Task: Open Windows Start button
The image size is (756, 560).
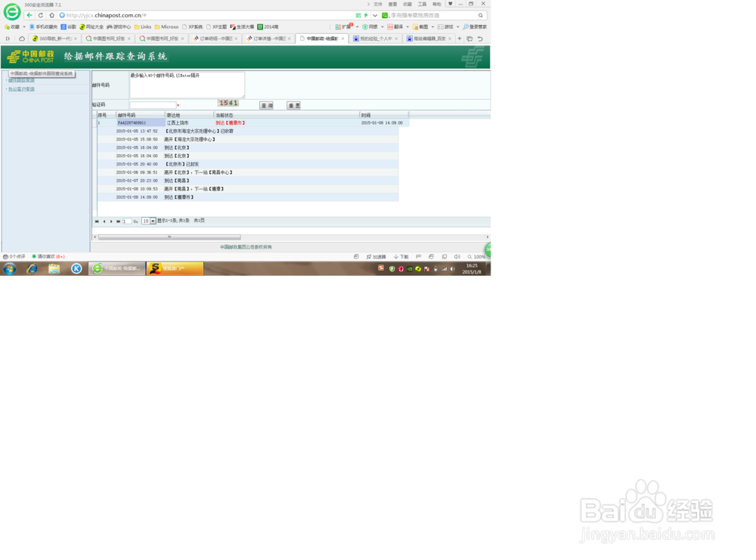Action: click(x=10, y=269)
